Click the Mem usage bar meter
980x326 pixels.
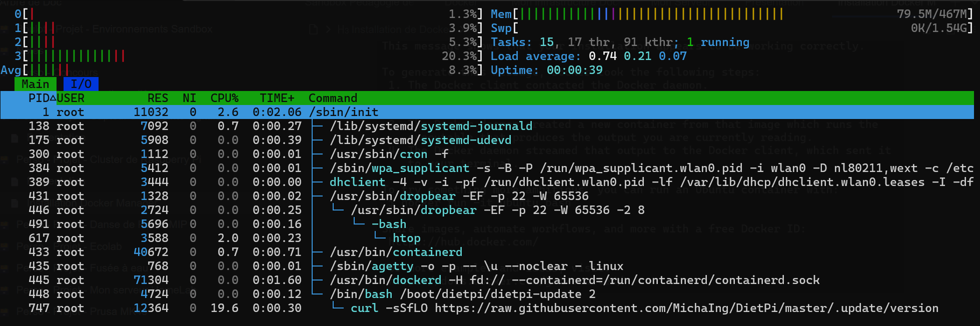[x=650, y=14]
